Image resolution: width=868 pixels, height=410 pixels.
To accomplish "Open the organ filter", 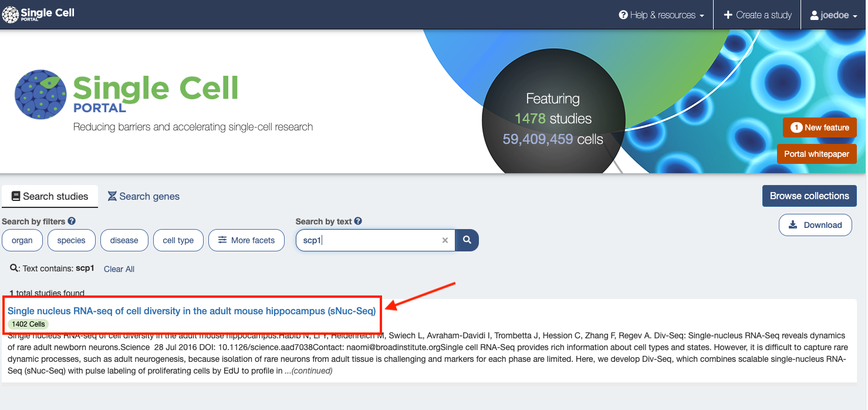I will tap(22, 240).
